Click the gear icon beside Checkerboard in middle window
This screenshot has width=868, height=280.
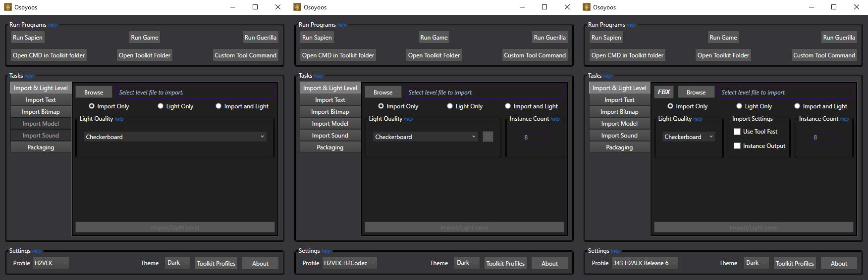point(488,137)
